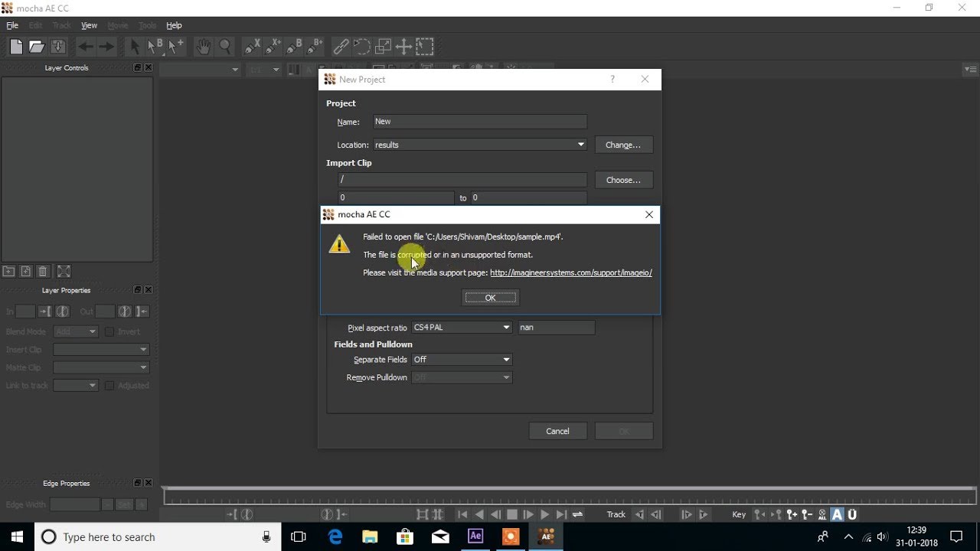Open the Link to track dropdown
The width and height of the screenshot is (980, 551).
pos(76,386)
